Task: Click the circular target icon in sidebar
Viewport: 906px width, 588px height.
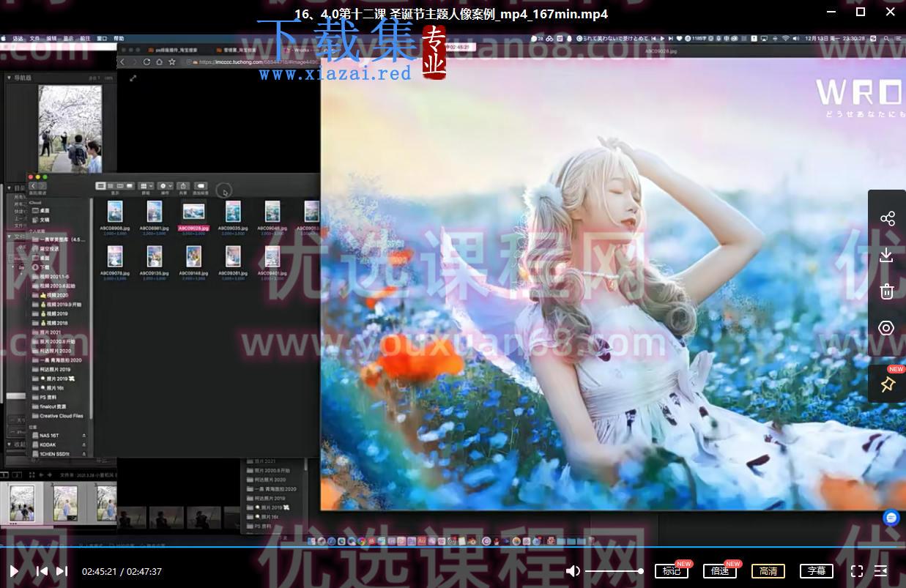Action: click(x=887, y=328)
